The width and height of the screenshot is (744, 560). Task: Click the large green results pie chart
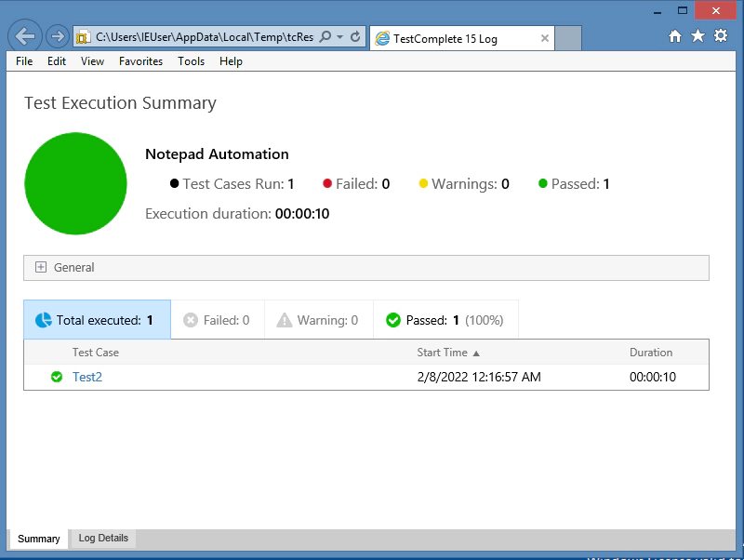[x=75, y=183]
